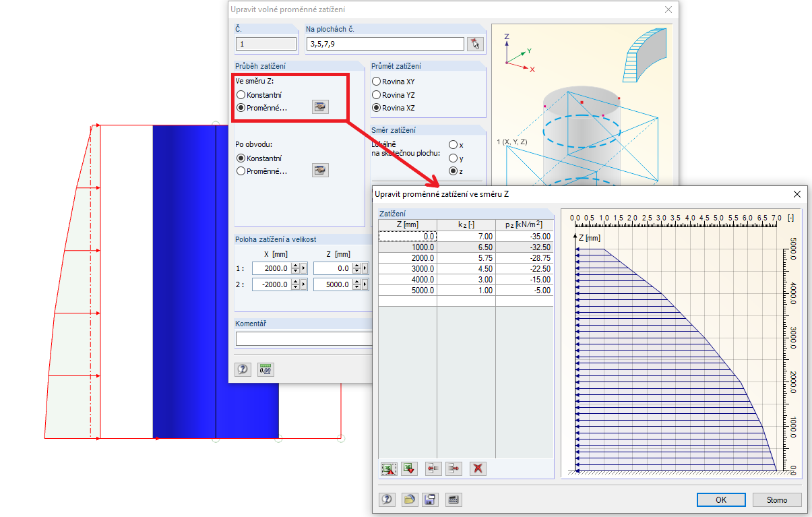Click the load number field showing 1

point(266,44)
